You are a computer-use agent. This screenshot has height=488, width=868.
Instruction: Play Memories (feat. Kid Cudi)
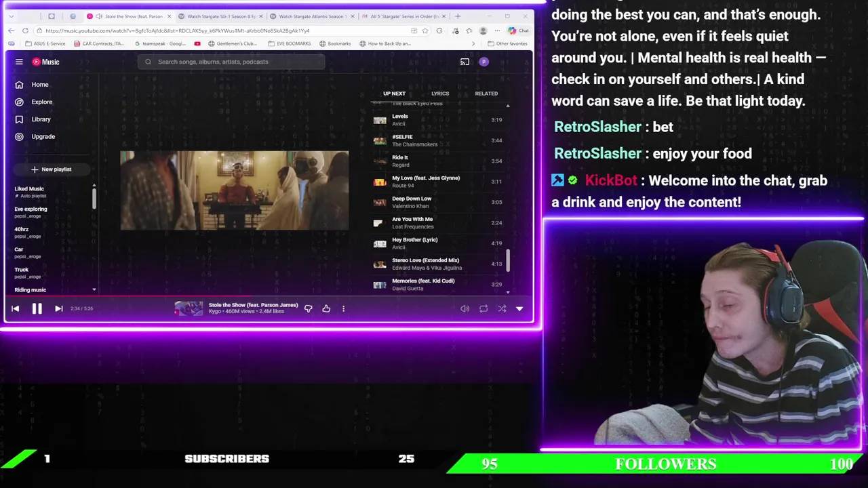click(439, 284)
